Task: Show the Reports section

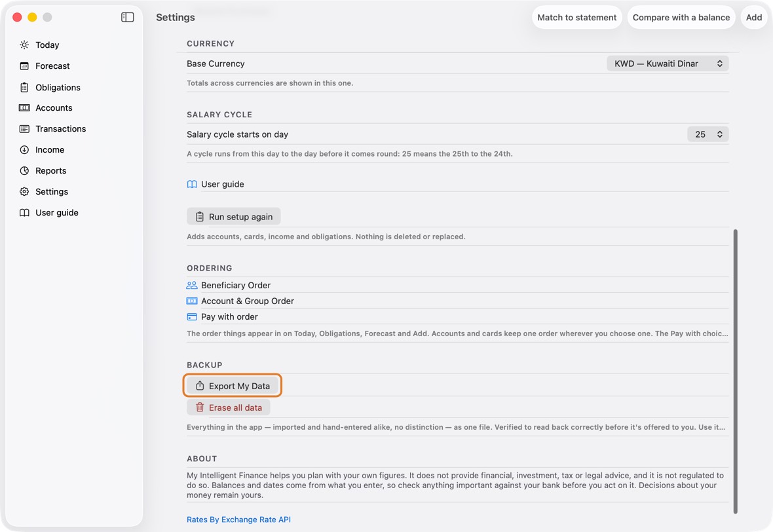Action: click(x=51, y=170)
